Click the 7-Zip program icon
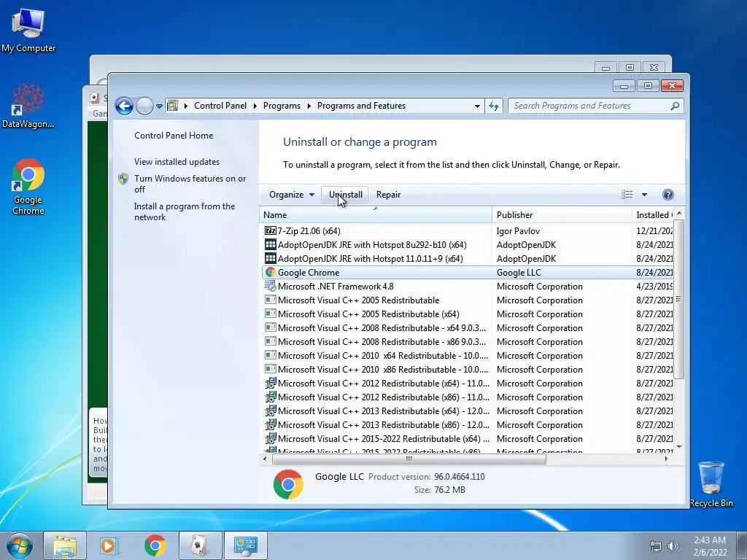 pyautogui.click(x=270, y=230)
